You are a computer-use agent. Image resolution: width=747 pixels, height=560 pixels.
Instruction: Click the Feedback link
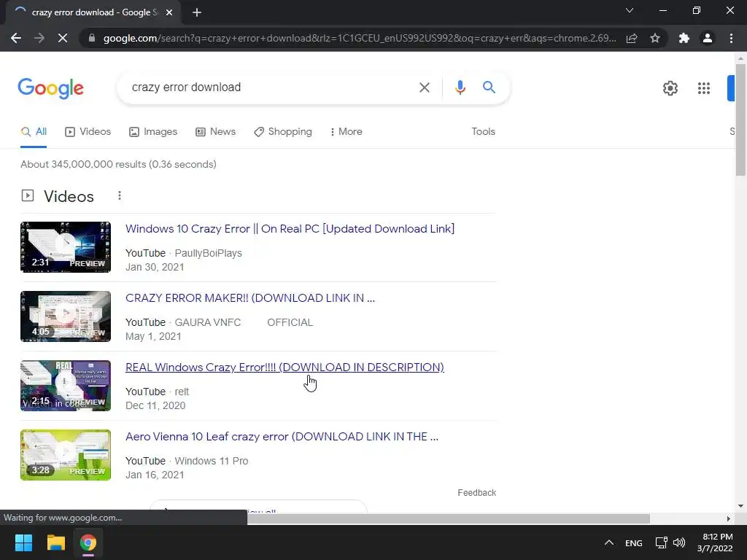(x=477, y=493)
